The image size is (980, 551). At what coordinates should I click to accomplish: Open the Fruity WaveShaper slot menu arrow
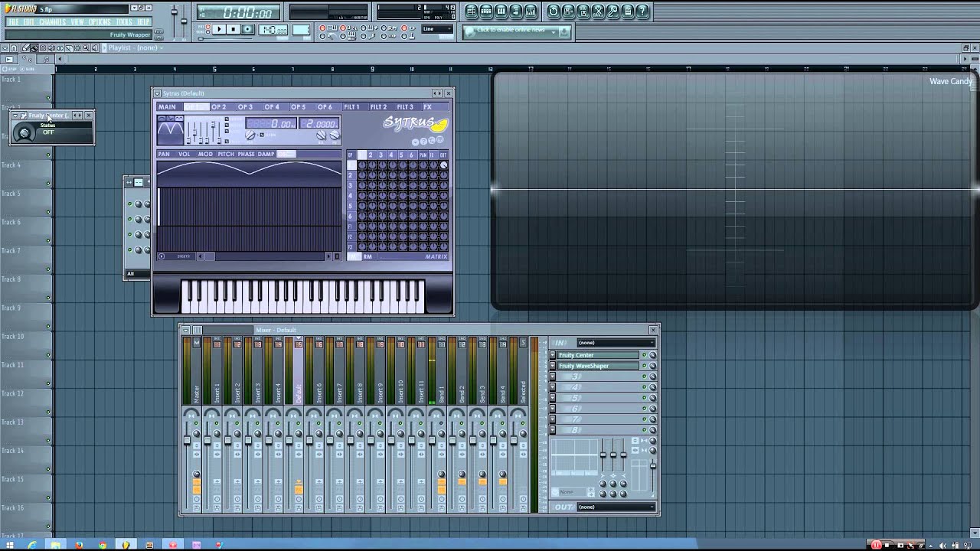553,366
